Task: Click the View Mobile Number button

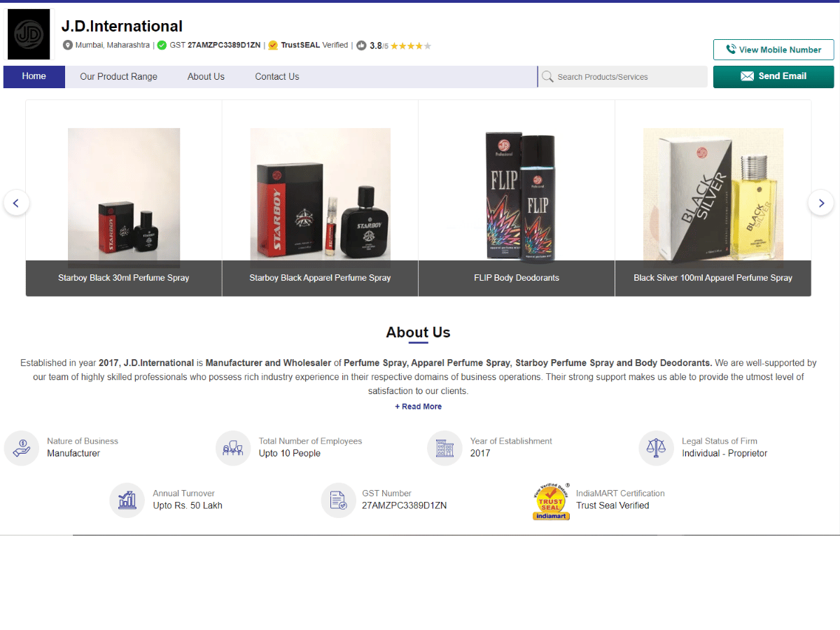Action: [x=773, y=50]
